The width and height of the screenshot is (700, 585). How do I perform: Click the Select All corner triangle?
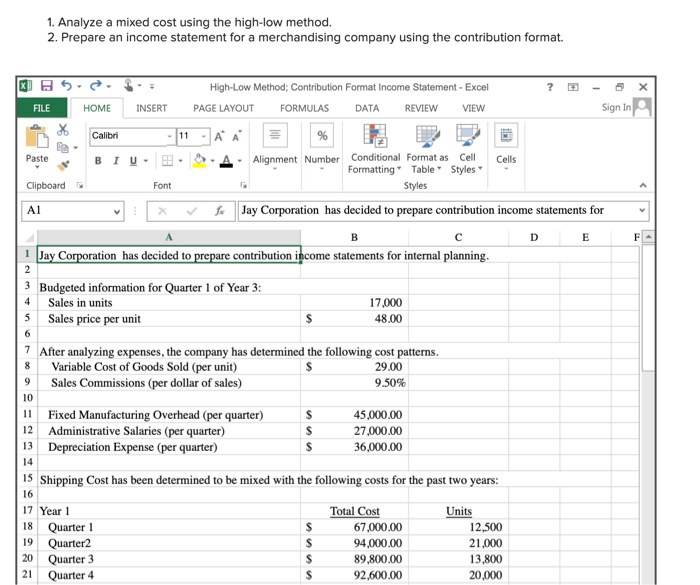[28, 238]
